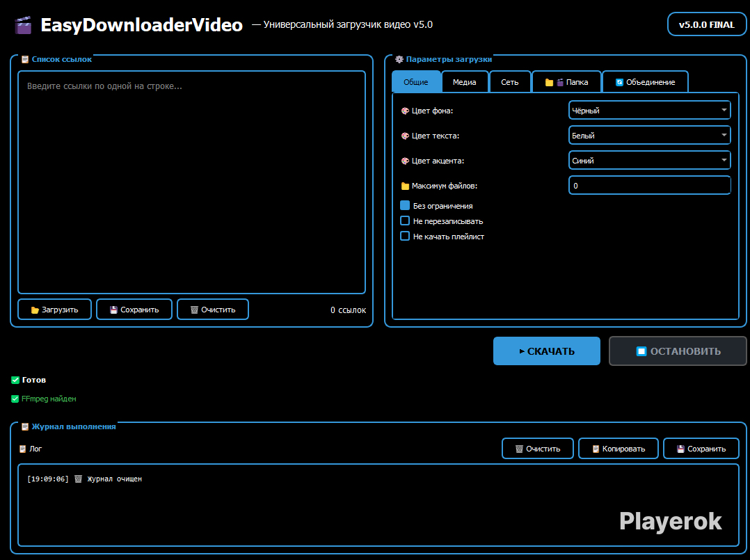The image size is (750, 560).
Task: Click the "Максимум файлов:" label
Action: pyautogui.click(x=445, y=186)
